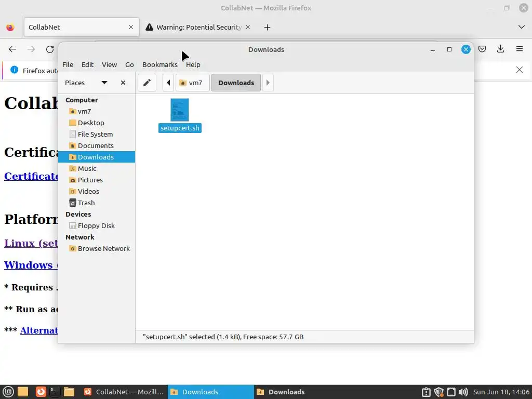
Task: Open the Windows setup link
Action: (x=31, y=265)
